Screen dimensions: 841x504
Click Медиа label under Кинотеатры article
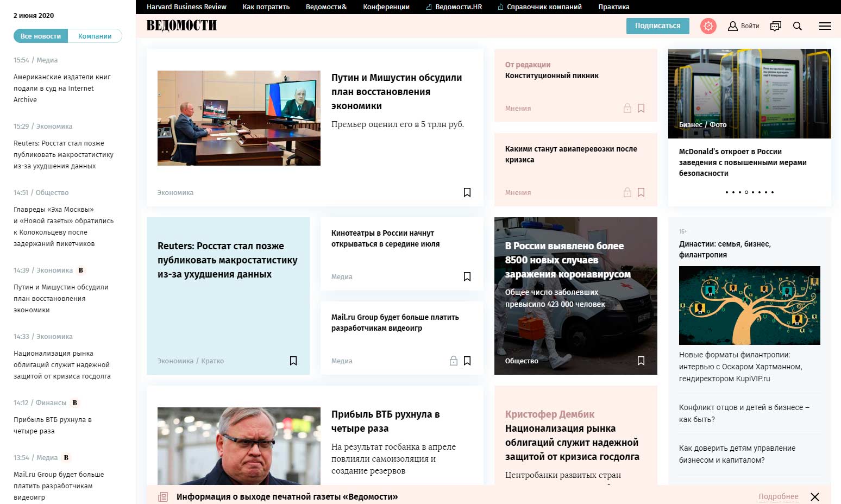point(342,276)
